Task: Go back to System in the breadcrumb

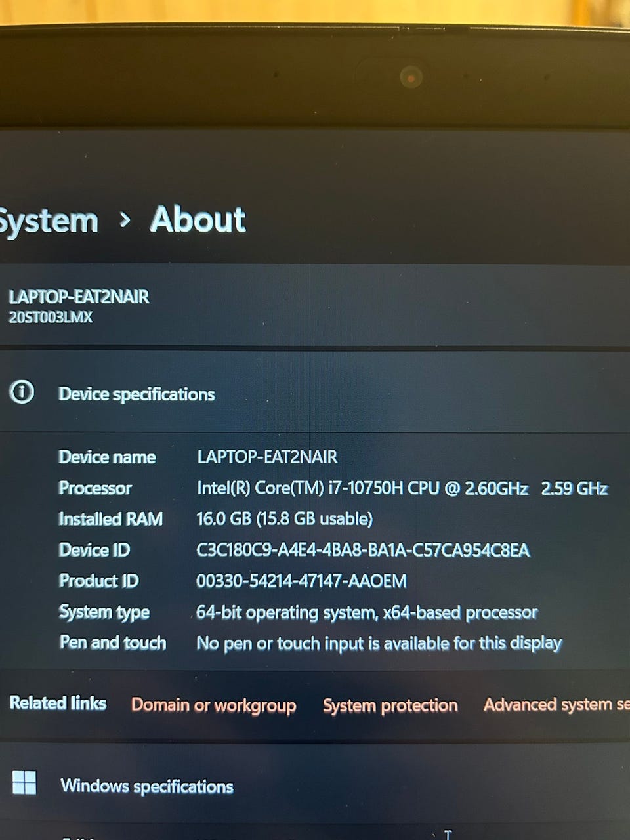Action: (49, 220)
